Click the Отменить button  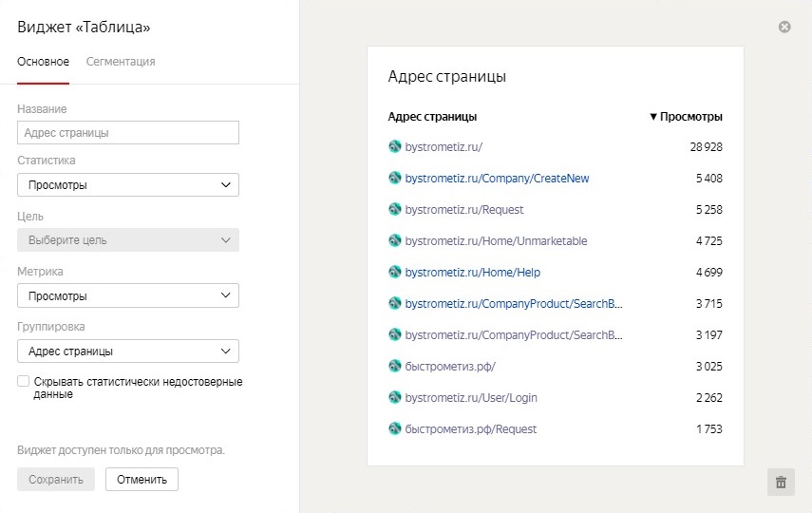pos(142,480)
